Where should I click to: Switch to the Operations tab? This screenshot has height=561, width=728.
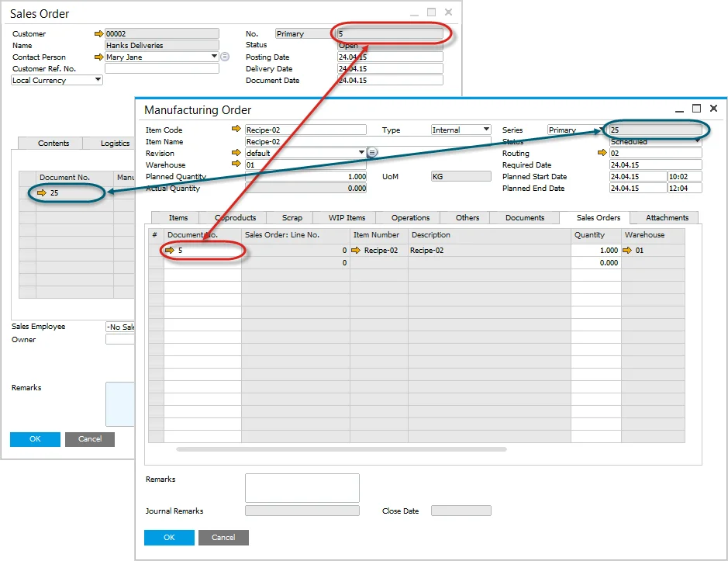tap(410, 218)
